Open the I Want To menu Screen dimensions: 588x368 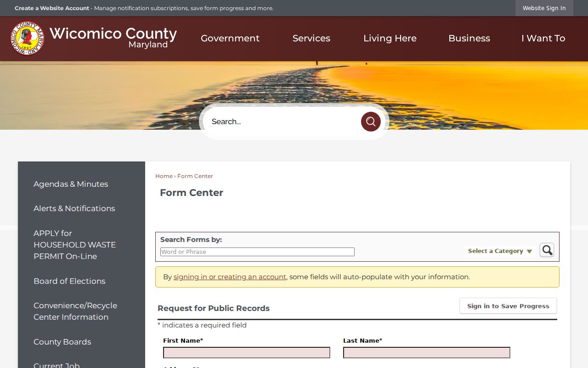click(543, 38)
